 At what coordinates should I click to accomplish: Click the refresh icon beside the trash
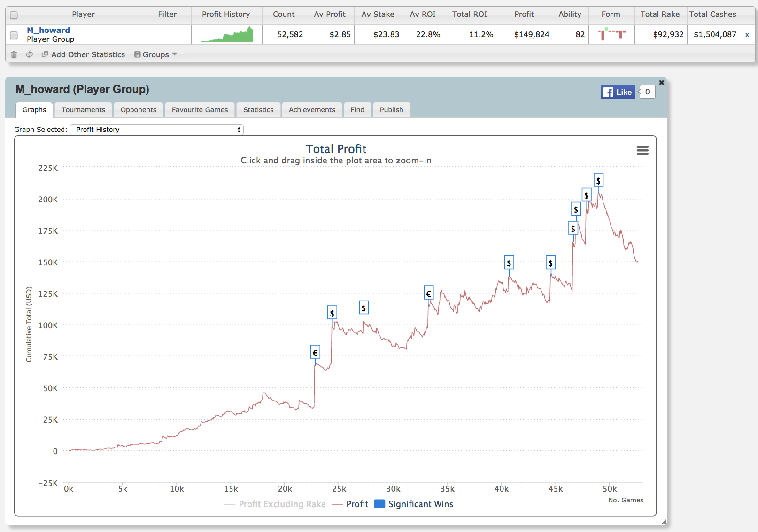(x=30, y=54)
